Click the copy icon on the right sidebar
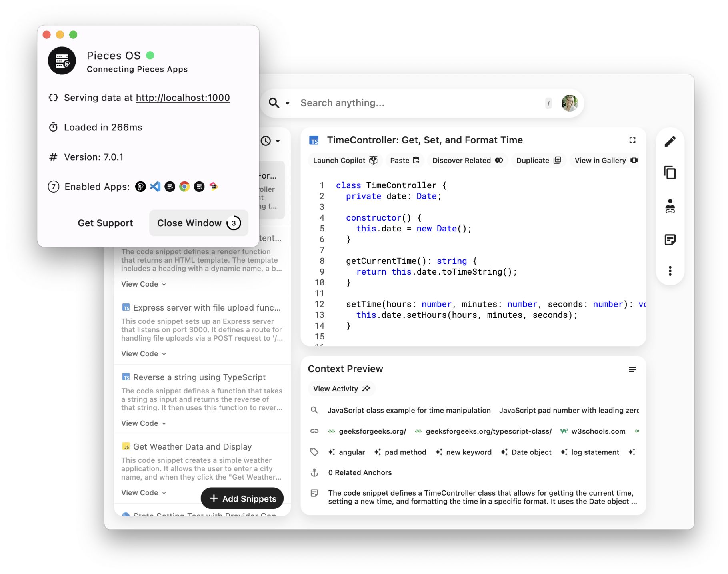Image resolution: width=728 pixels, height=574 pixels. click(670, 173)
